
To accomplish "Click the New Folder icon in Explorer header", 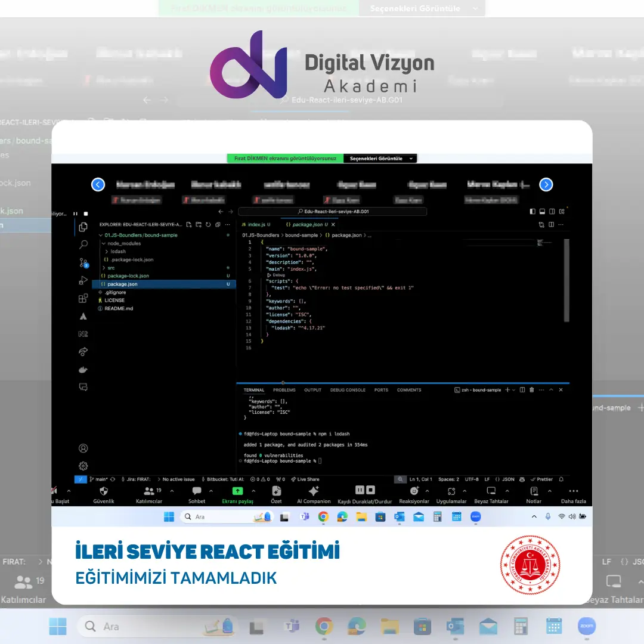I will [x=199, y=225].
